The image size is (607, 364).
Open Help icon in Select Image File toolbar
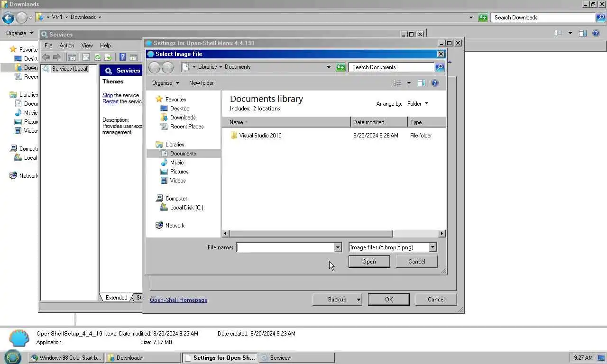pyautogui.click(x=435, y=83)
